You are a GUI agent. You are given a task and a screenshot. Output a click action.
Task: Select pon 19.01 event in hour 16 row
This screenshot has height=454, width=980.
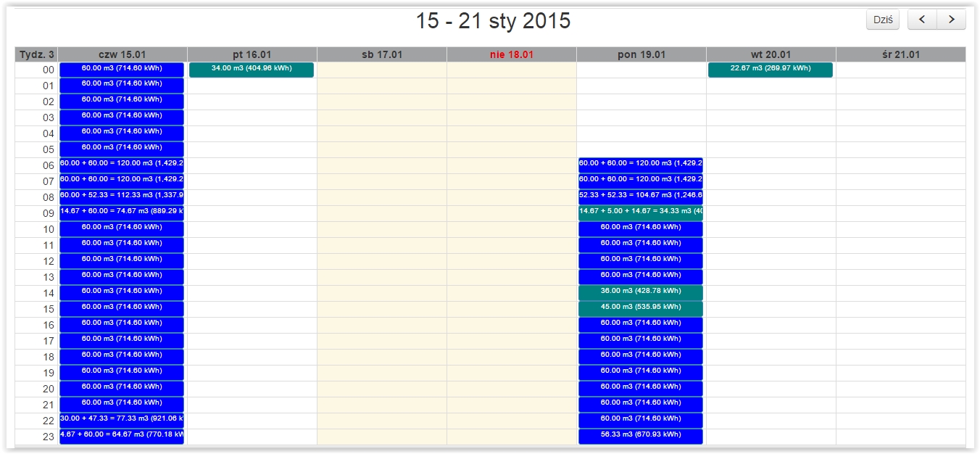[641, 325]
